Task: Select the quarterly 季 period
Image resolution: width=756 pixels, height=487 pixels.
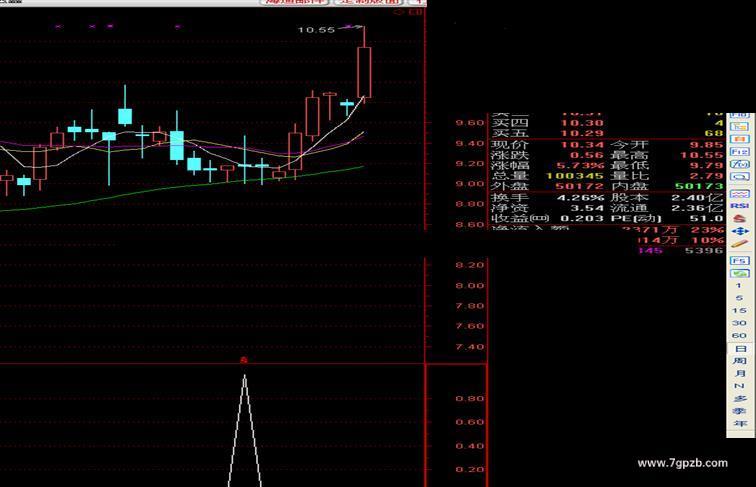Action: pos(740,411)
